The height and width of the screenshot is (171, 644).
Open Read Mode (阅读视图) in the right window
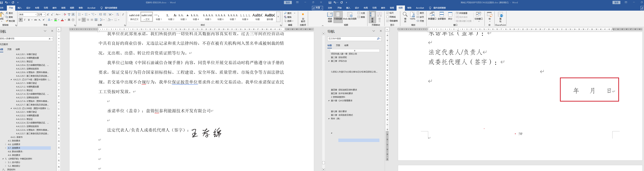(330, 17)
